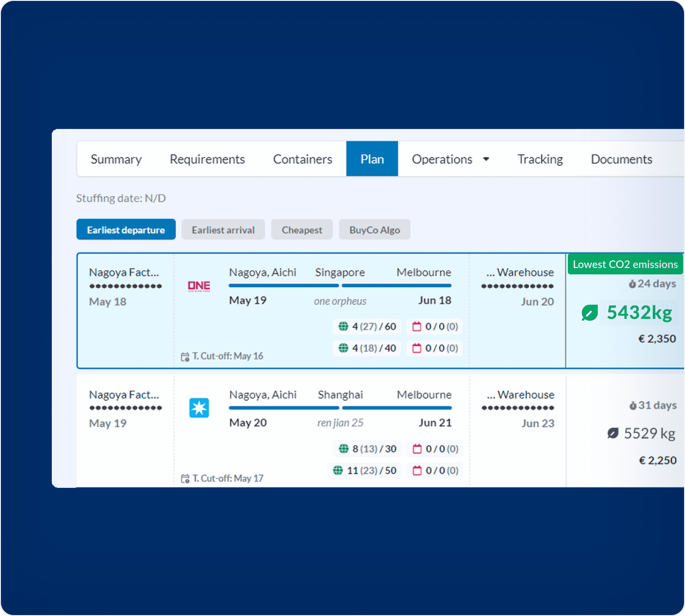Click the ONE carrier logo
This screenshot has width=685, height=616.
pos(199,286)
